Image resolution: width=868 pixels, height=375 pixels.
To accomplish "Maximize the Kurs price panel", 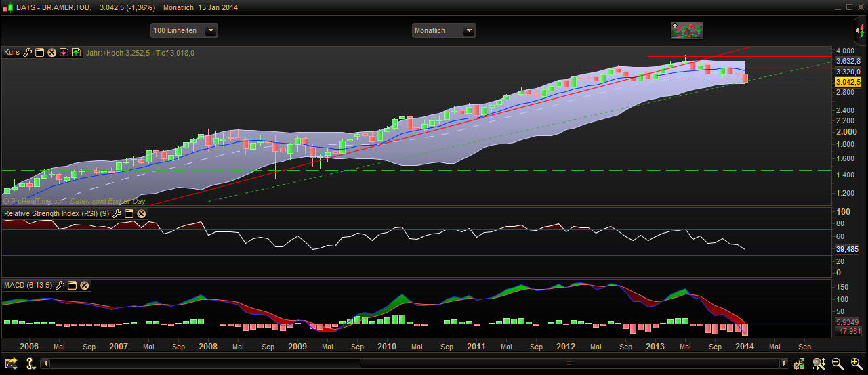I will click(39, 52).
